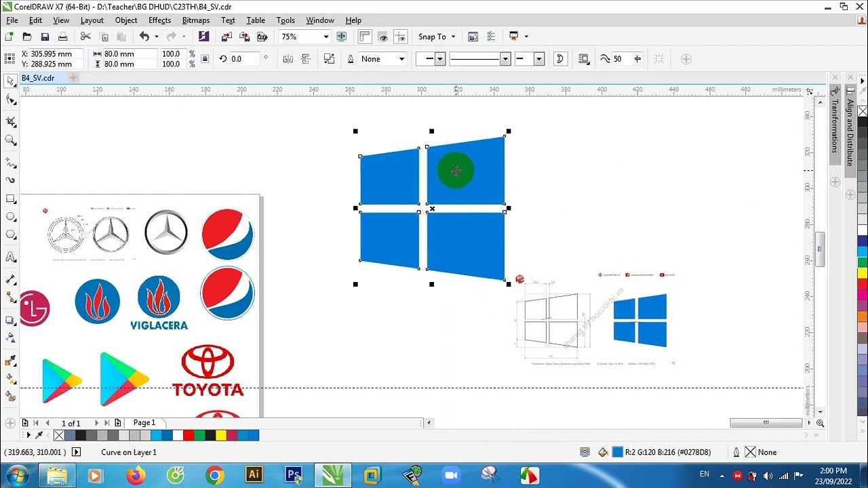Select the Pick tool in the toolbox
The width and height of the screenshot is (868, 488).
10,81
